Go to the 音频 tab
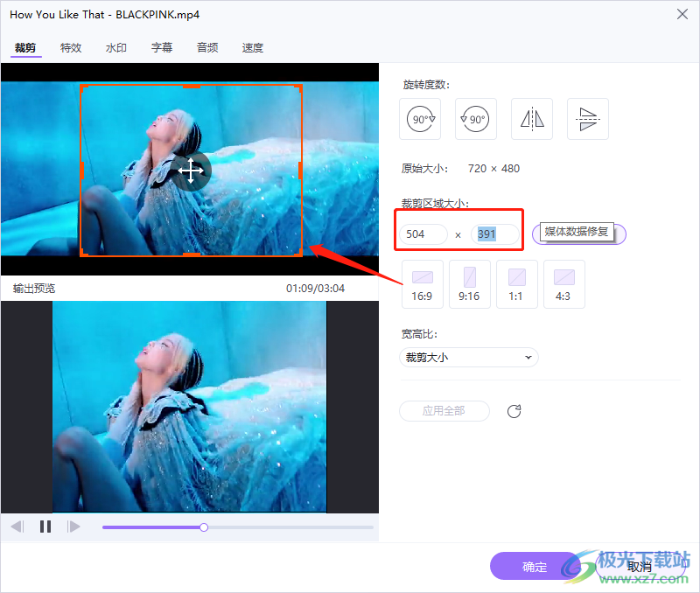 (x=207, y=48)
